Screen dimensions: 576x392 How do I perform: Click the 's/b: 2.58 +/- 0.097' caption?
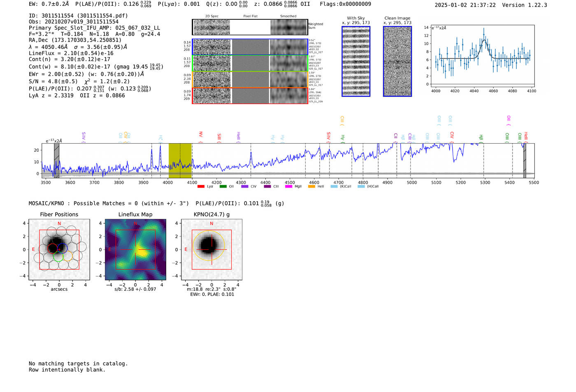click(135, 289)
